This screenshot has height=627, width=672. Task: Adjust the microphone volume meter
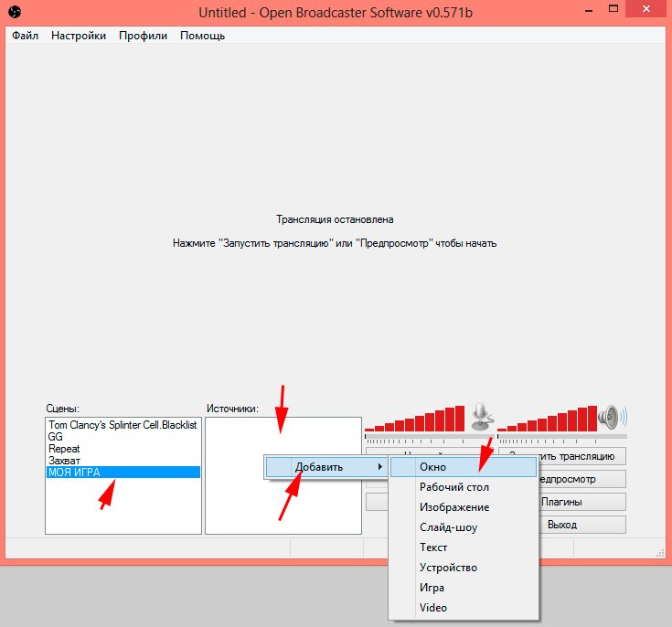[x=414, y=419]
